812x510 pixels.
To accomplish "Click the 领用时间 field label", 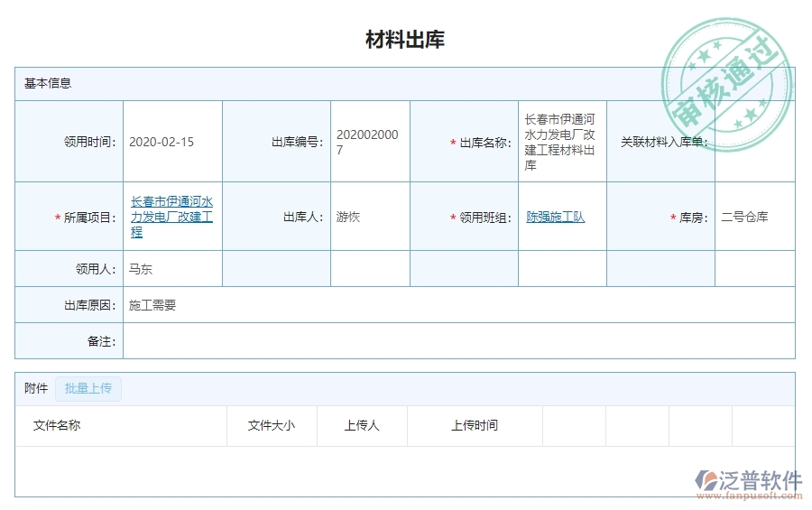I will [89, 142].
